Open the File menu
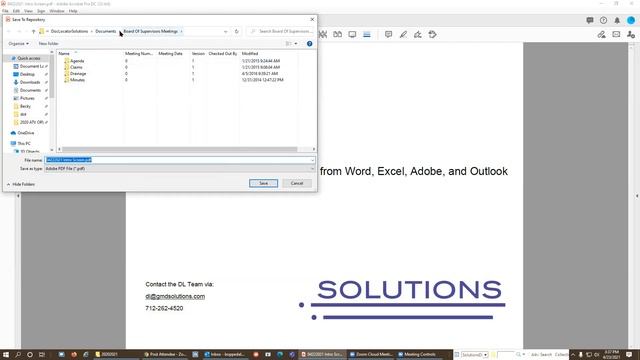The height and width of the screenshot is (360, 640). click(x=5, y=11)
